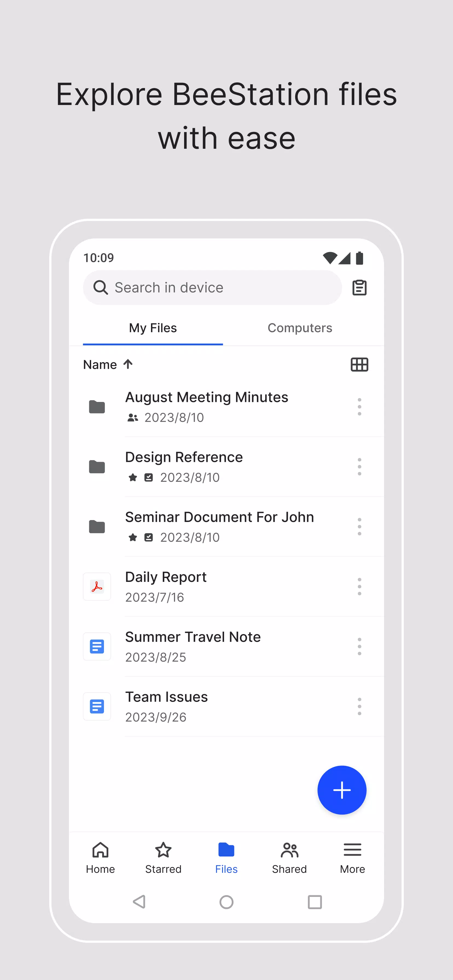
Task: Open options menu for Team Issues
Action: click(359, 707)
